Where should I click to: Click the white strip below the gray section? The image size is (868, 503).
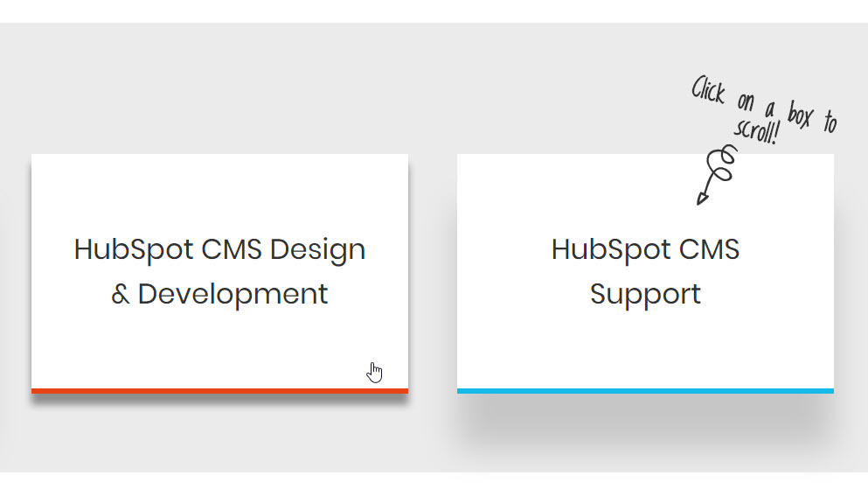tap(434, 488)
